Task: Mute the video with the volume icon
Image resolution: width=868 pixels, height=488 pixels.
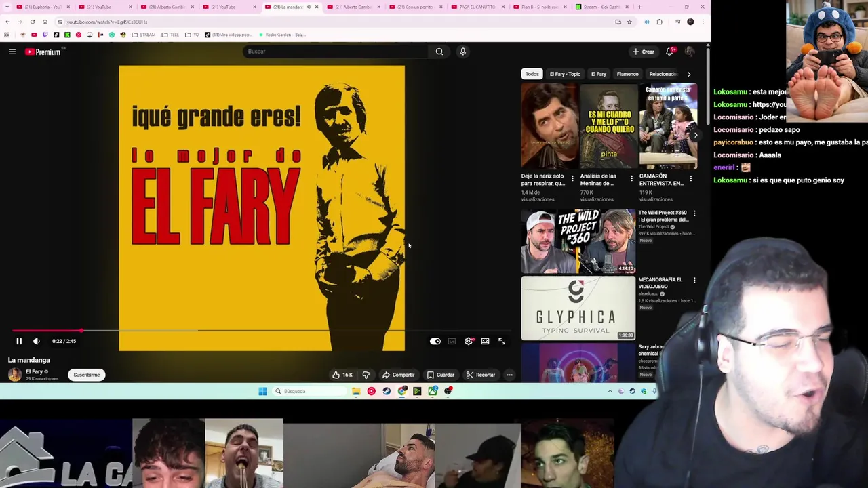Action: point(37,341)
